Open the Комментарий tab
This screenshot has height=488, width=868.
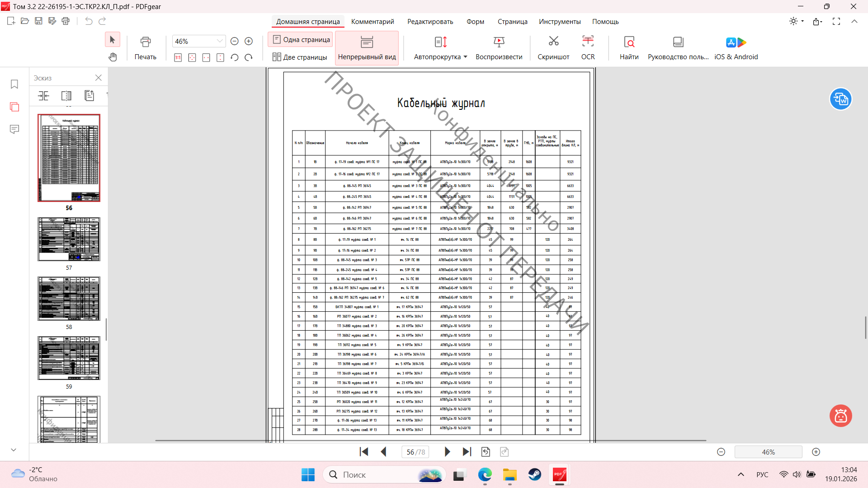click(373, 22)
